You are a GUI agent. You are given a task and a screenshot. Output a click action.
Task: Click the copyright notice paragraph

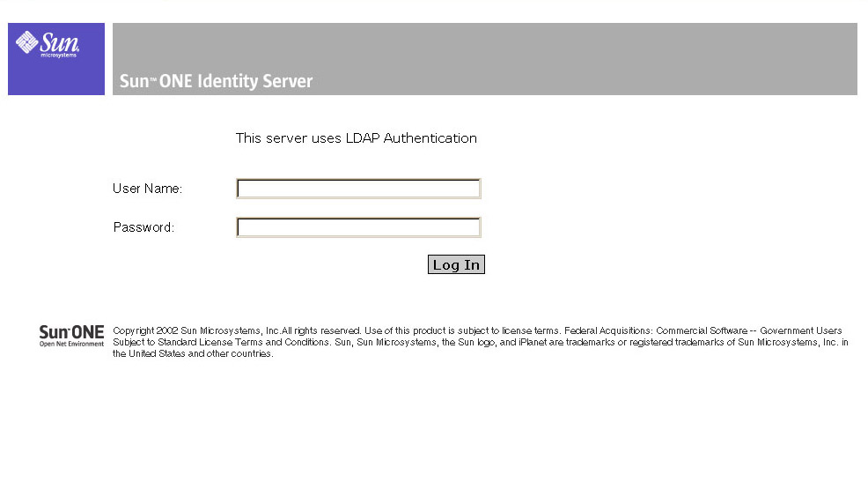[x=480, y=342]
